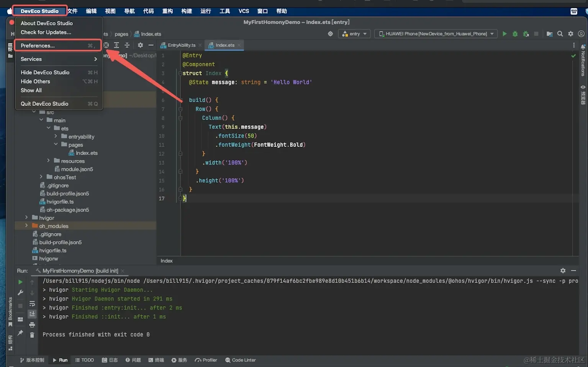Open the 终端 terminal tab
588x367 pixels.
[x=156, y=360]
